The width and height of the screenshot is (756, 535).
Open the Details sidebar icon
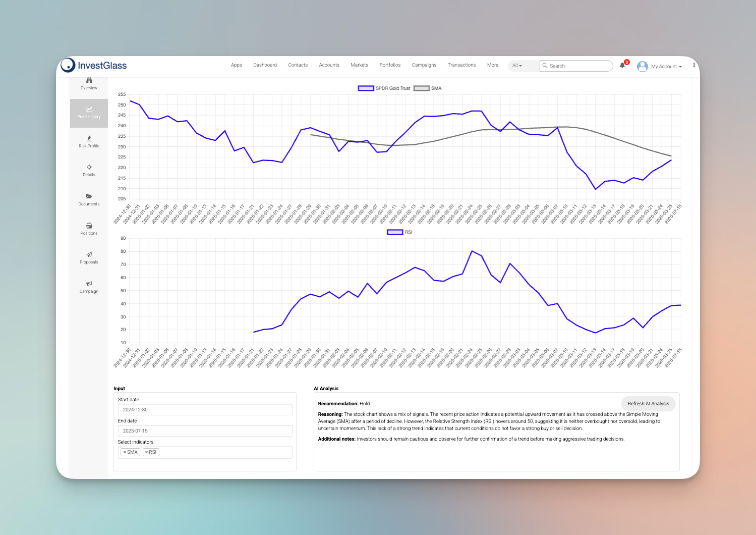89,167
